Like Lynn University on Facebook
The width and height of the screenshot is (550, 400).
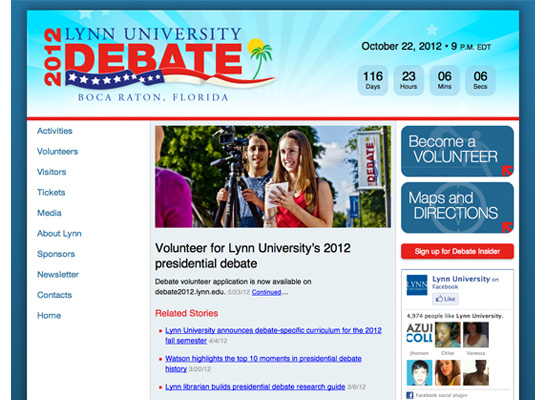[445, 299]
